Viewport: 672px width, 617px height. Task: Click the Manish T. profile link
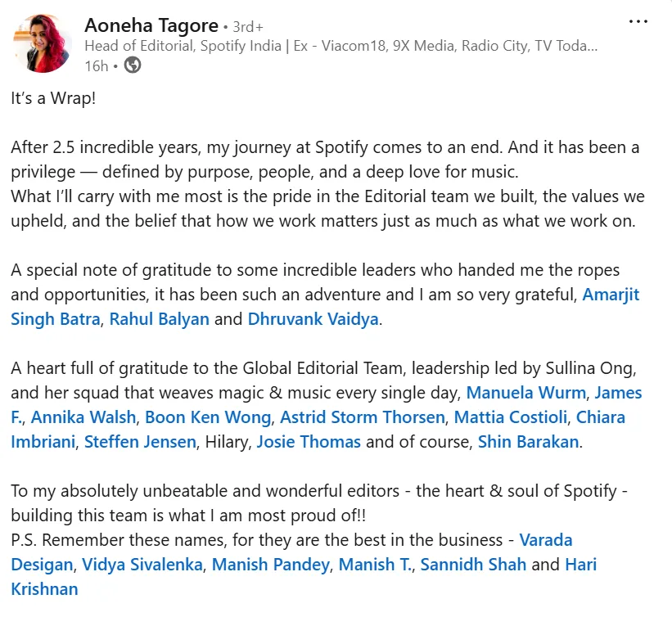pyautogui.click(x=376, y=565)
